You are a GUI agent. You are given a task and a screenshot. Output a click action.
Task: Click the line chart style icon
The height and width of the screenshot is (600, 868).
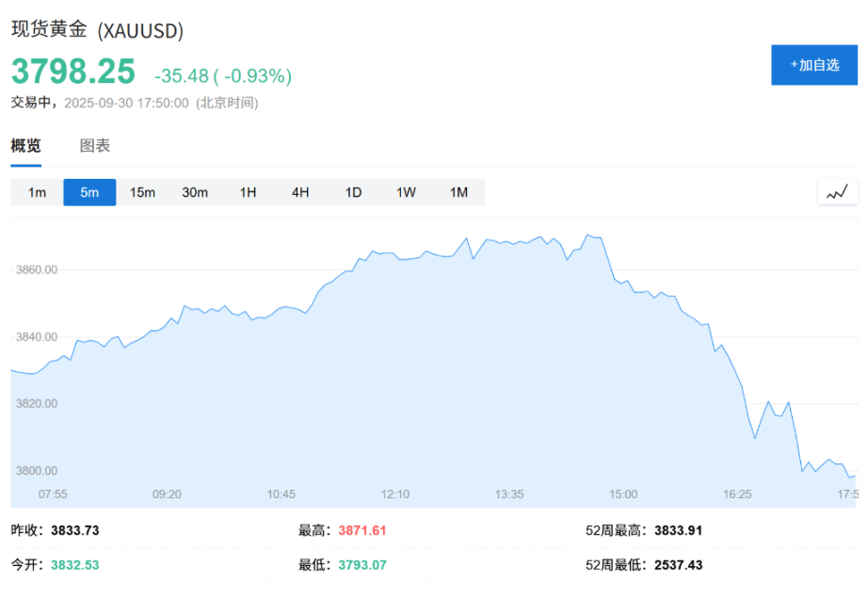coord(838,191)
